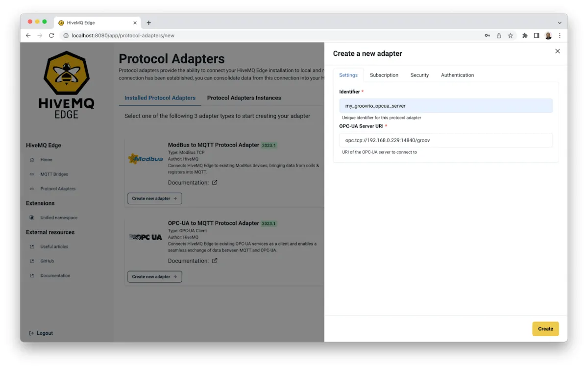588x369 pixels.
Task: Open the browser extensions puzzle icon
Action: pos(525,36)
